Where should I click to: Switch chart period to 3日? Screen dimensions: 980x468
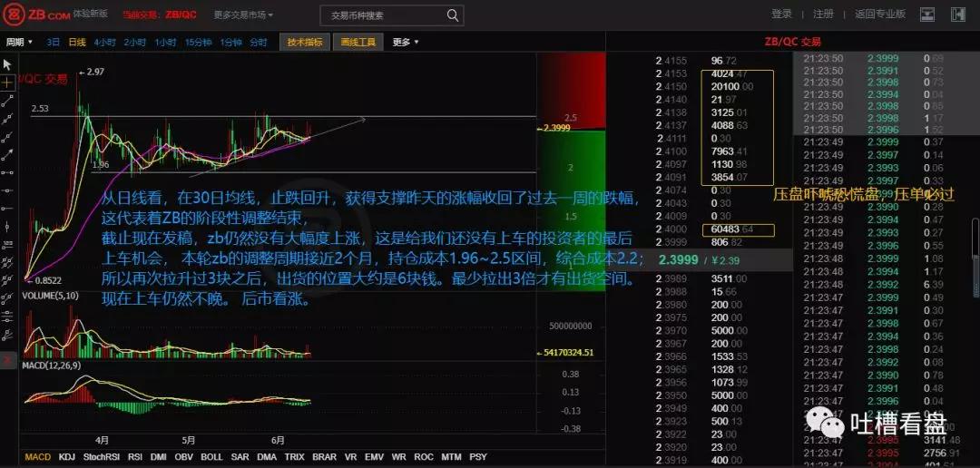54,42
